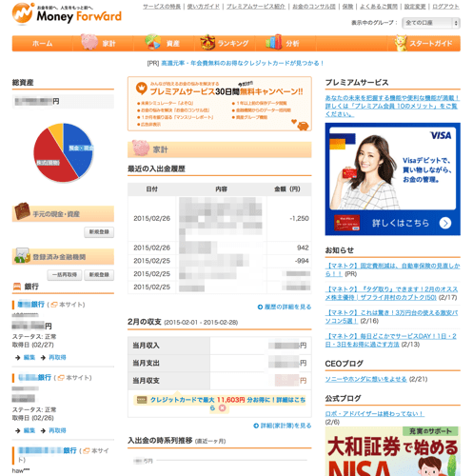473x476 pixels.
Task: Click the piggy bank icon in the navigation bar
Action: pos(89,42)
